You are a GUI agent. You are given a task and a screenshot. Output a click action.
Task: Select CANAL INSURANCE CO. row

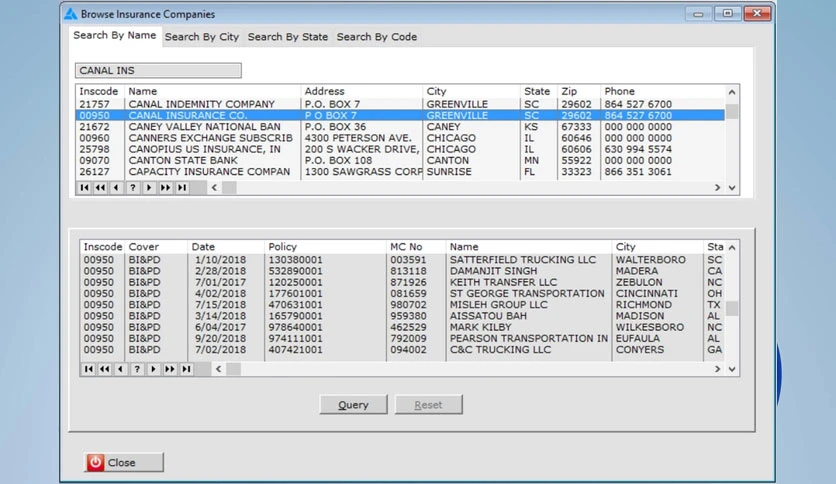(401, 115)
